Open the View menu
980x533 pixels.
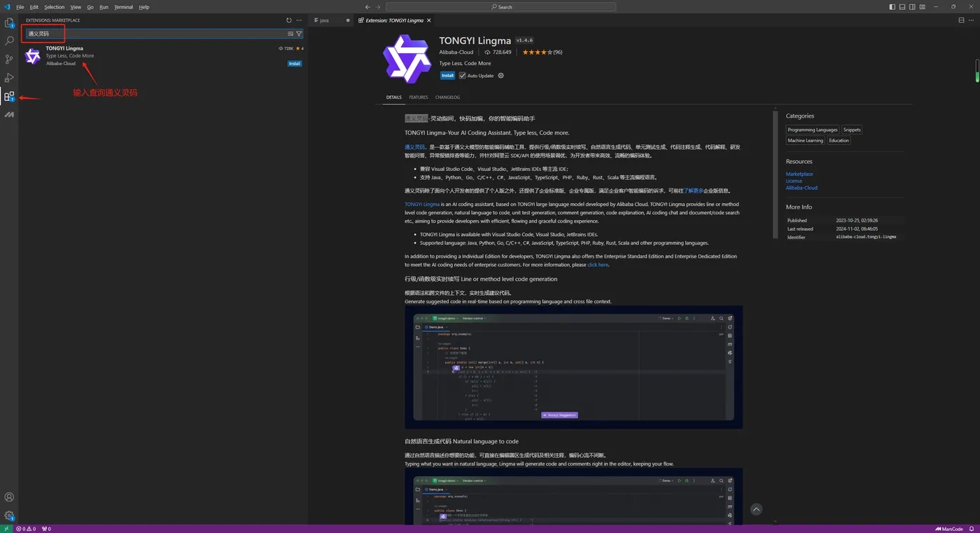[76, 7]
